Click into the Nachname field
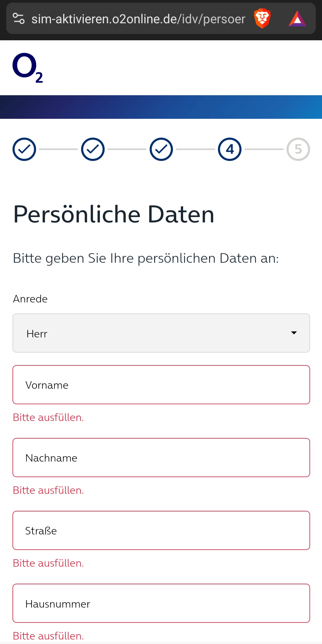The image size is (322, 644). pyautogui.click(x=161, y=458)
